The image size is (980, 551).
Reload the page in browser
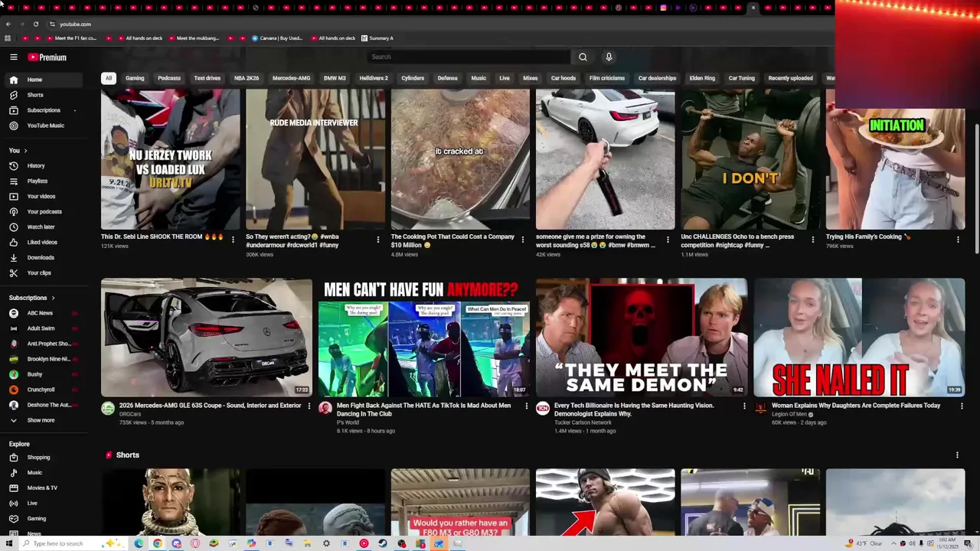[35, 24]
